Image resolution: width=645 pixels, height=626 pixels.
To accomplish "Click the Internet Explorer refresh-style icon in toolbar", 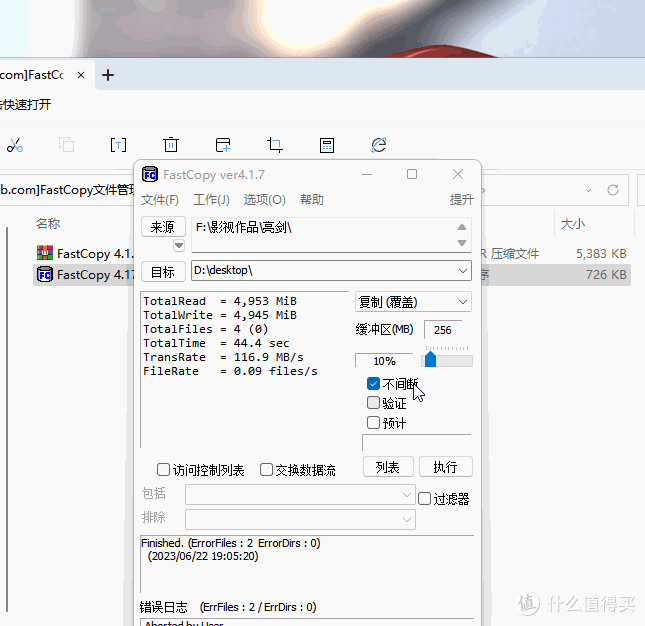I will click(379, 145).
